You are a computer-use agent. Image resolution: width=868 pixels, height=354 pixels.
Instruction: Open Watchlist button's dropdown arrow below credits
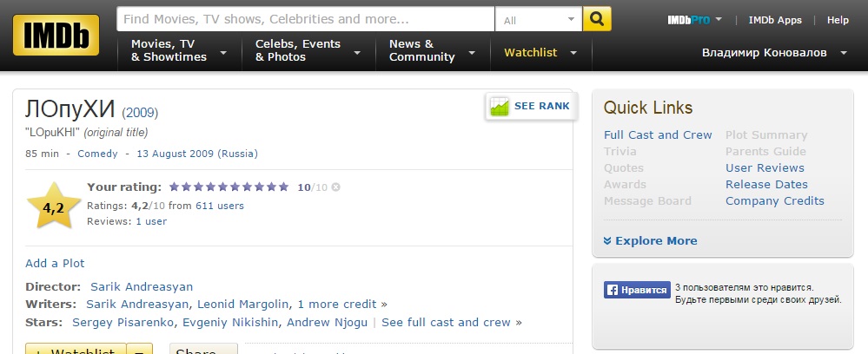point(140,351)
